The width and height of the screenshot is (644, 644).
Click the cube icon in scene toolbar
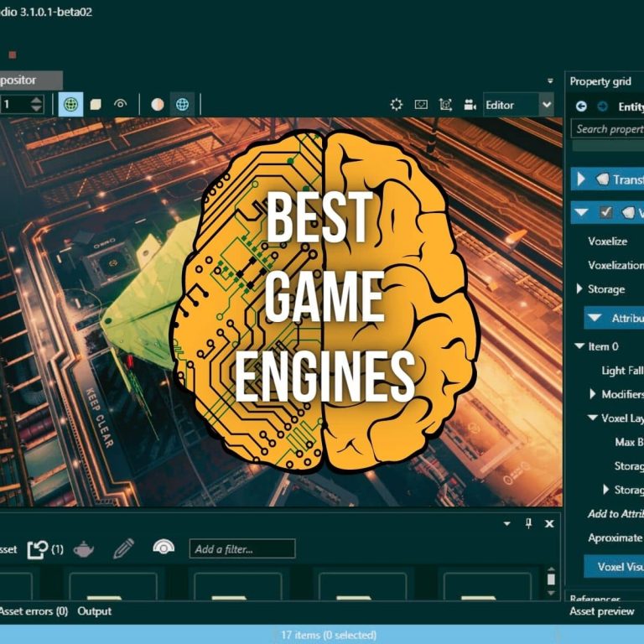click(x=96, y=105)
